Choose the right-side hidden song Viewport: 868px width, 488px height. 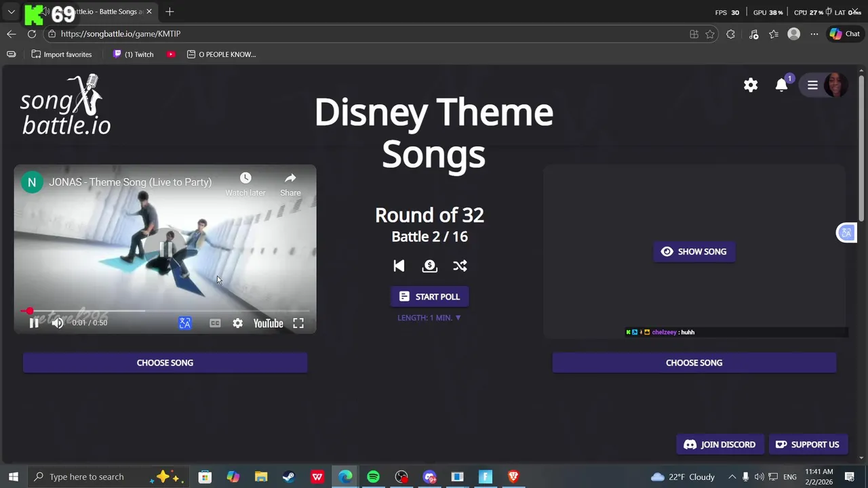pos(694,363)
